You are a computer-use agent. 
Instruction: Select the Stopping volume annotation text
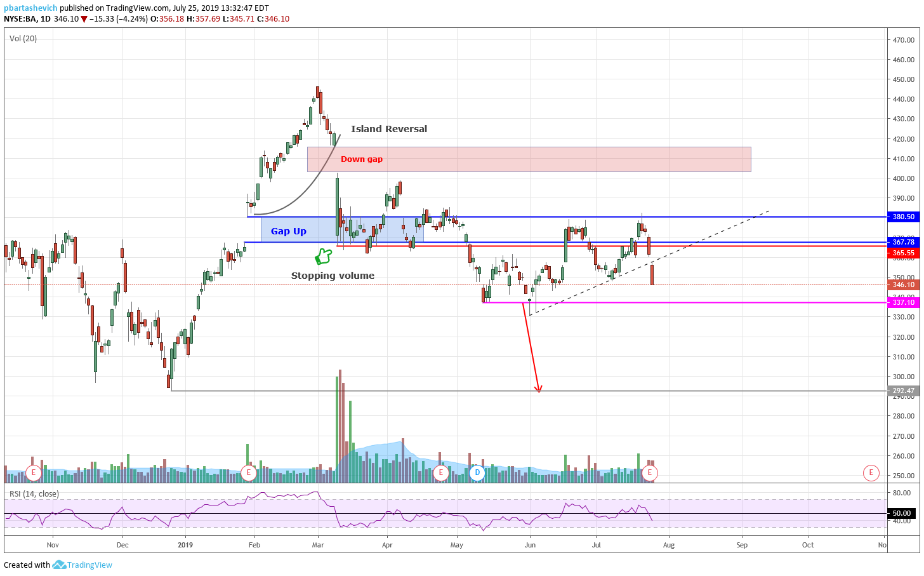point(333,276)
